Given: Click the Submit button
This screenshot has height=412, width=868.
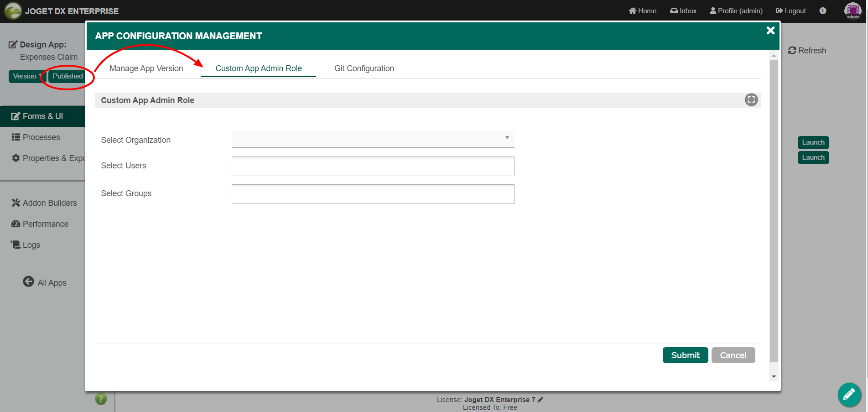Looking at the screenshot, I should click(x=685, y=355).
